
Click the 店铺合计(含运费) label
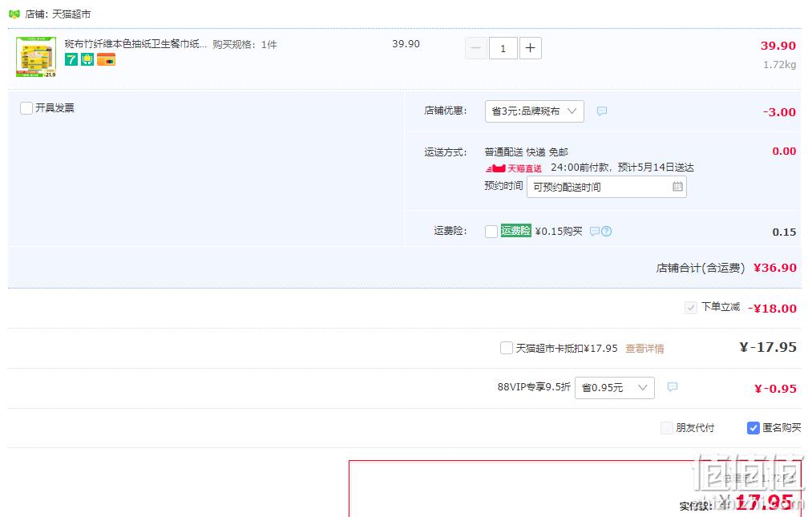(700, 268)
